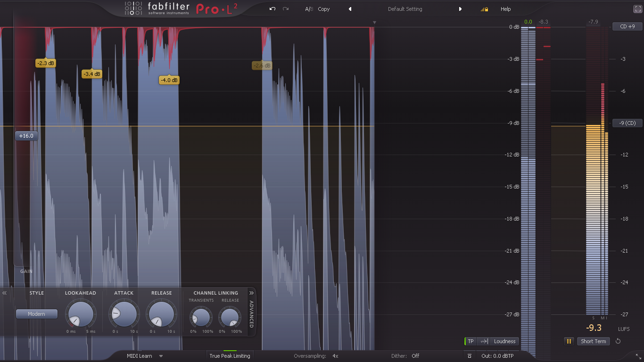
Task: Click the Attack knob
Action: pos(124,314)
